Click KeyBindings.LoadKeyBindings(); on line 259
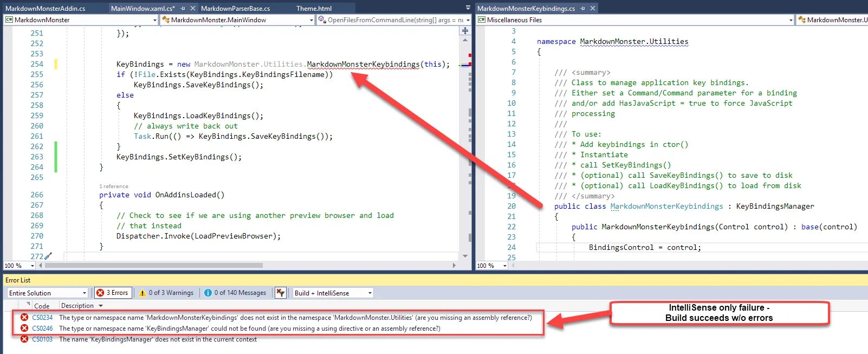868x354 pixels. tap(198, 115)
